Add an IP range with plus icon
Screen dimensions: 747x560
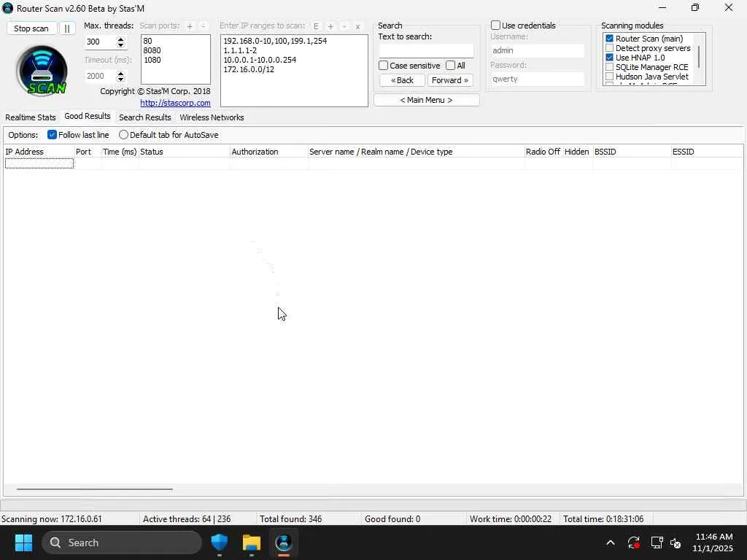330,27
